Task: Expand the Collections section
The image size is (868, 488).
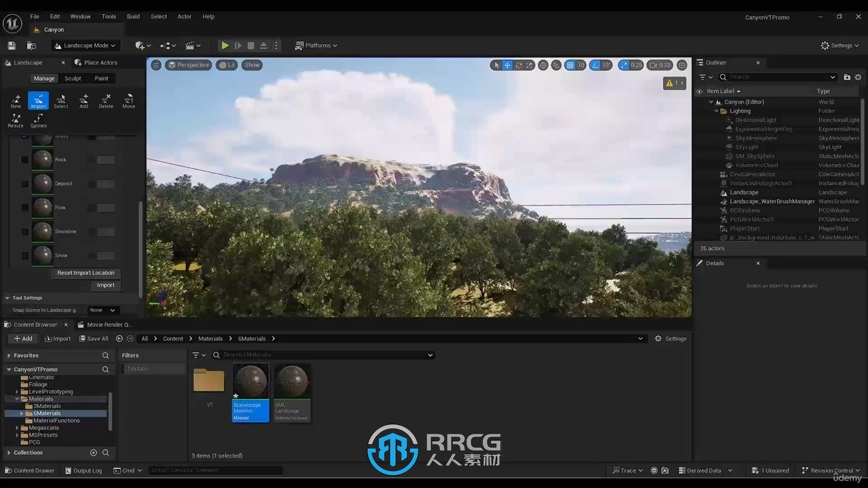Action: (x=9, y=453)
